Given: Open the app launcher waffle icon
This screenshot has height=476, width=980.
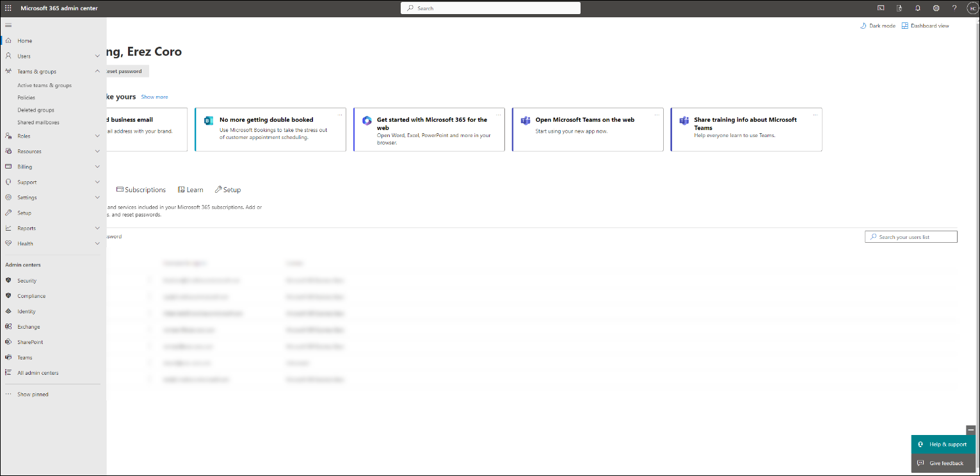Looking at the screenshot, I should [x=8, y=8].
